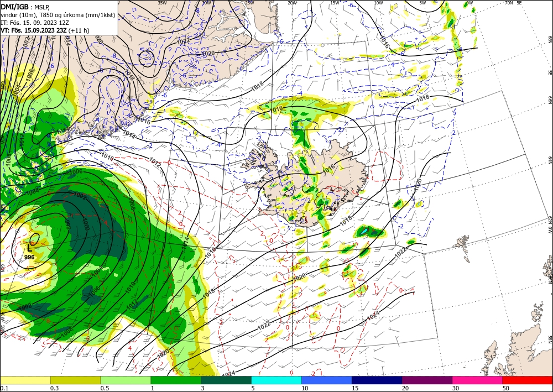The width and height of the screenshot is (553, 392).
Task: Select the navy 15–20 legend swatch
Action: (377, 380)
